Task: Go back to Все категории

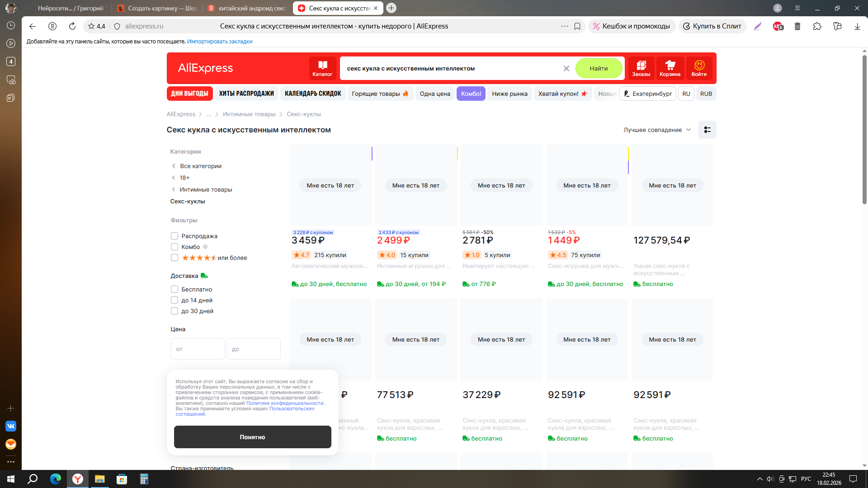Action: [200, 166]
